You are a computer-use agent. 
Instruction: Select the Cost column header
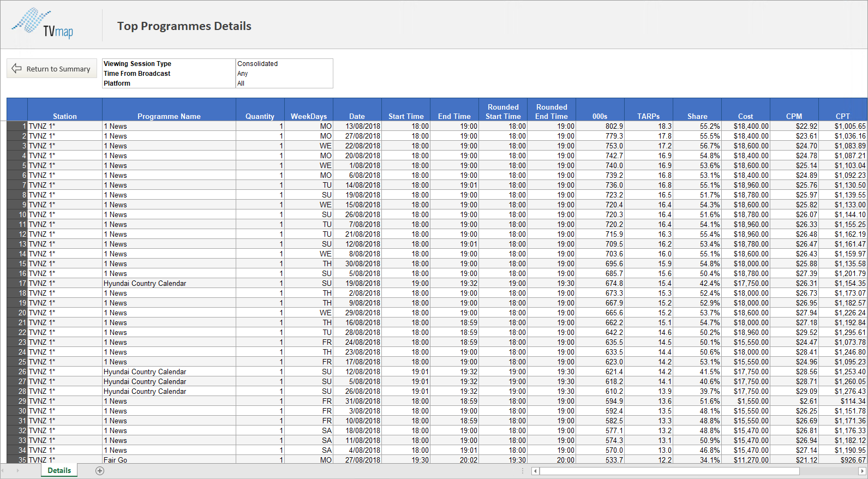tap(746, 110)
